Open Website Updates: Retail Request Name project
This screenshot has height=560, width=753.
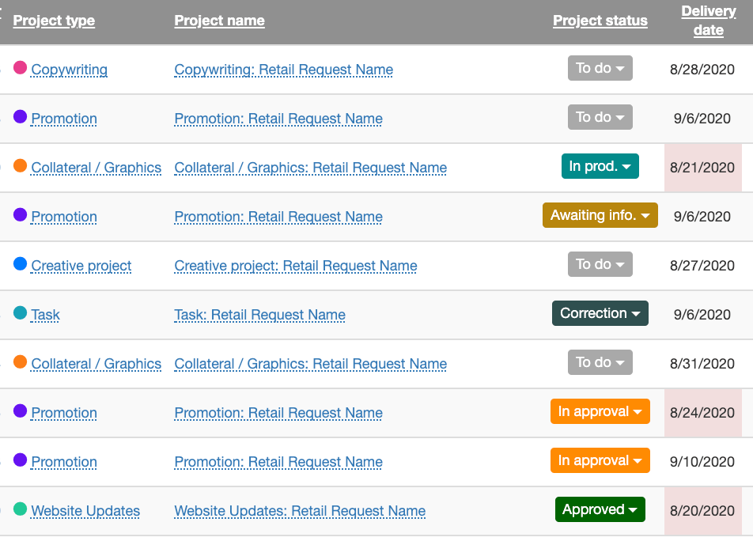pyautogui.click(x=298, y=511)
